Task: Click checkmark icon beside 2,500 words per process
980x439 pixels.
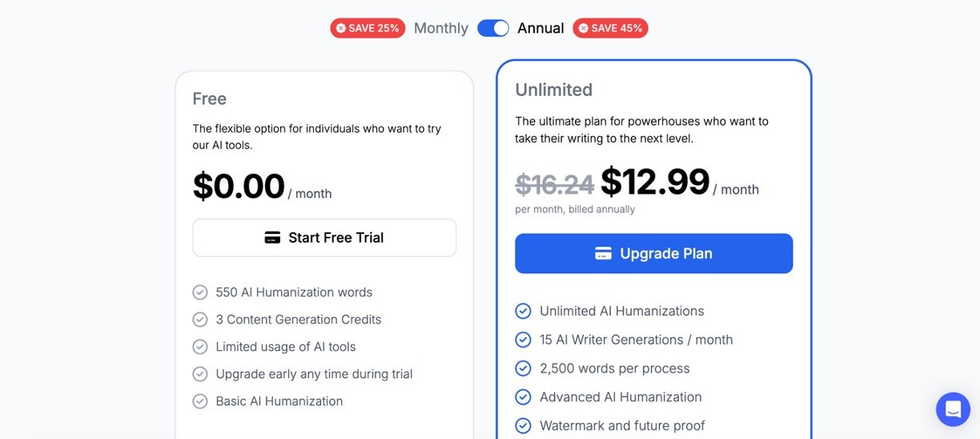Action: [523, 369]
